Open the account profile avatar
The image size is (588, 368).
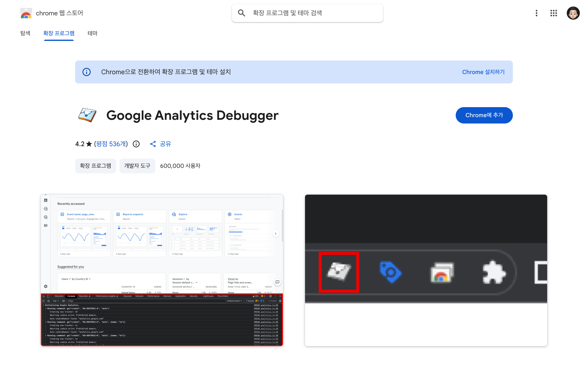[573, 13]
